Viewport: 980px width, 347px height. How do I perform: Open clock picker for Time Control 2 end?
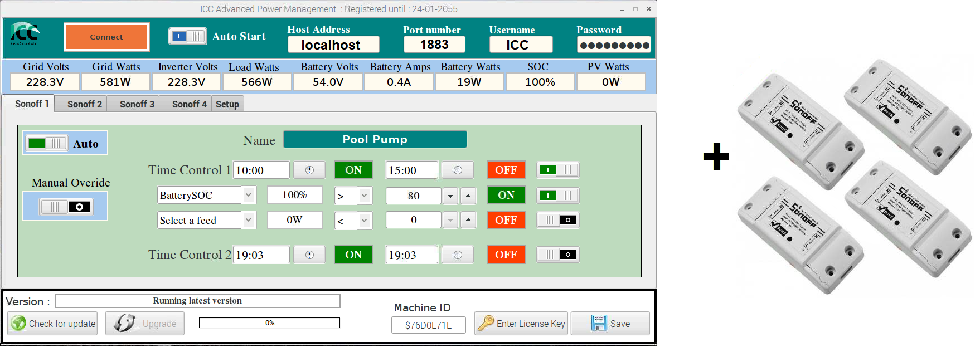tap(458, 255)
